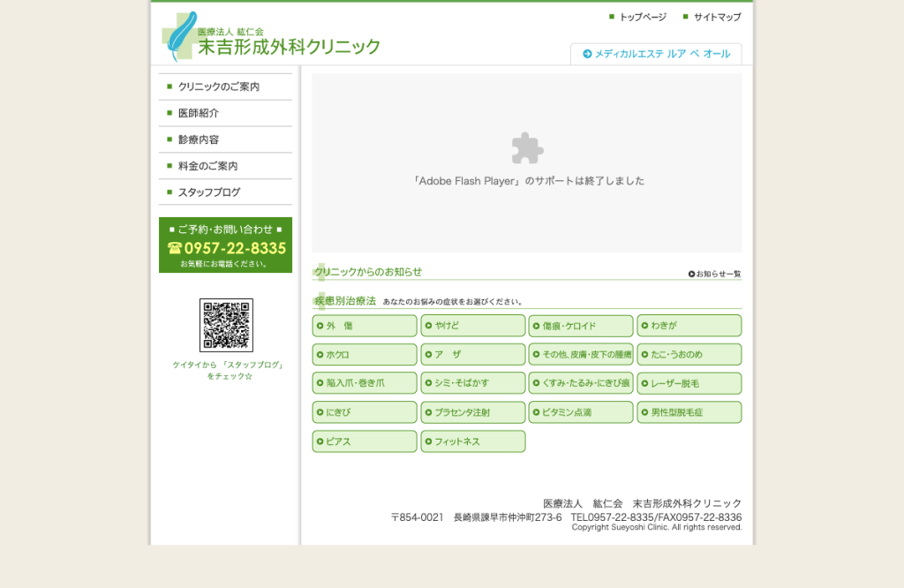Click the 疾患別治療法 heading
904x588 pixels.
(x=345, y=301)
